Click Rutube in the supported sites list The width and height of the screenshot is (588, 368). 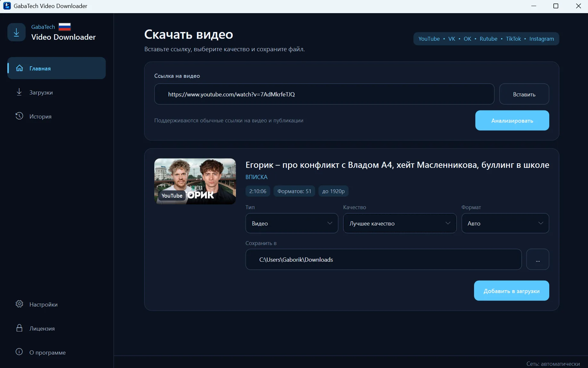pyautogui.click(x=488, y=39)
